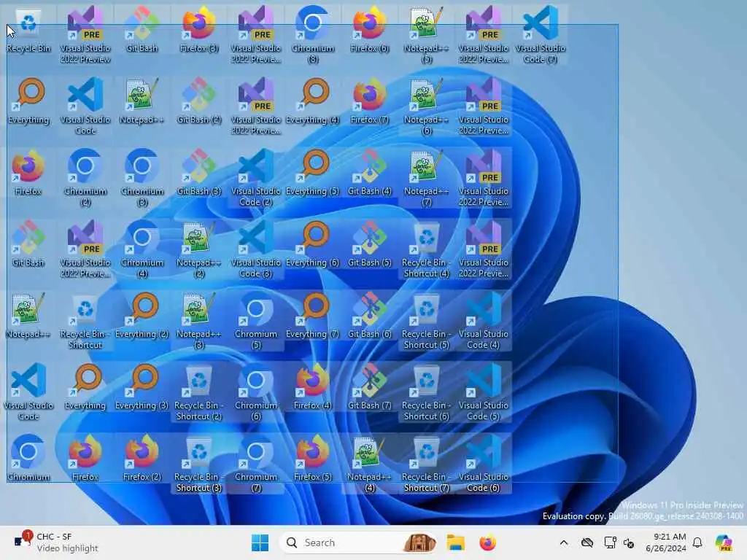Viewport: 747px width, 560px height.
Task: Select the Notepad++ (6) icon
Action: pyautogui.click(x=426, y=106)
